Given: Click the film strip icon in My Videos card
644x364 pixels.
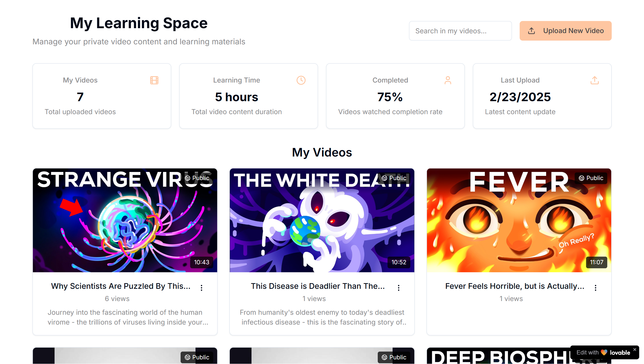Looking at the screenshot, I should [154, 80].
